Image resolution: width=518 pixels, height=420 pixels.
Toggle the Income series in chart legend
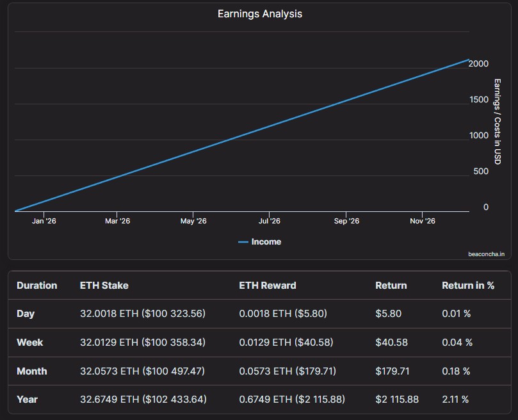[266, 242]
